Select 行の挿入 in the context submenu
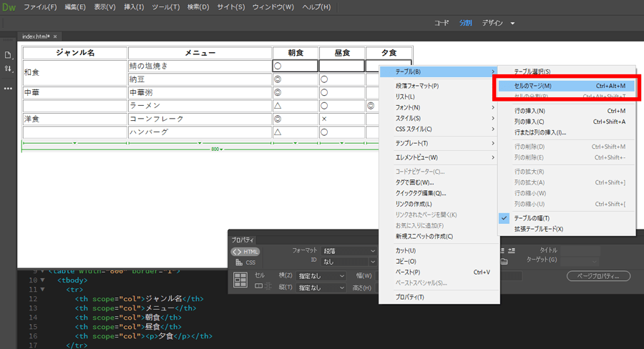This screenshot has height=349, width=644. [530, 111]
